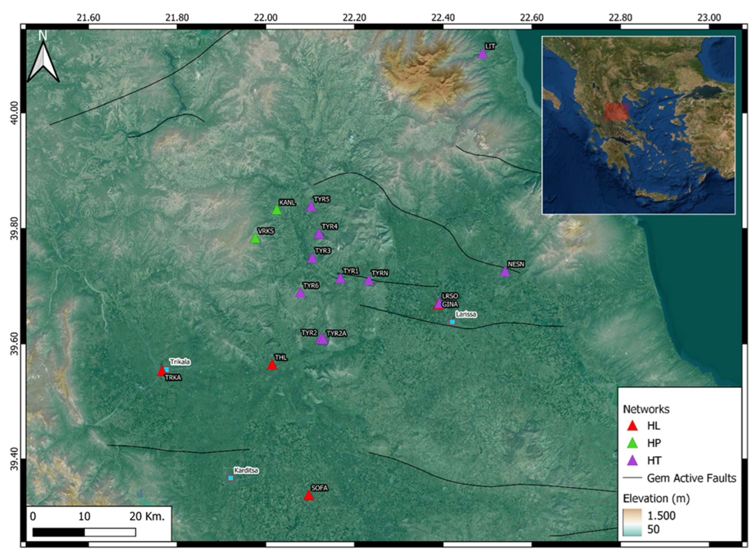Select the TYR3 station marker

coord(312,259)
